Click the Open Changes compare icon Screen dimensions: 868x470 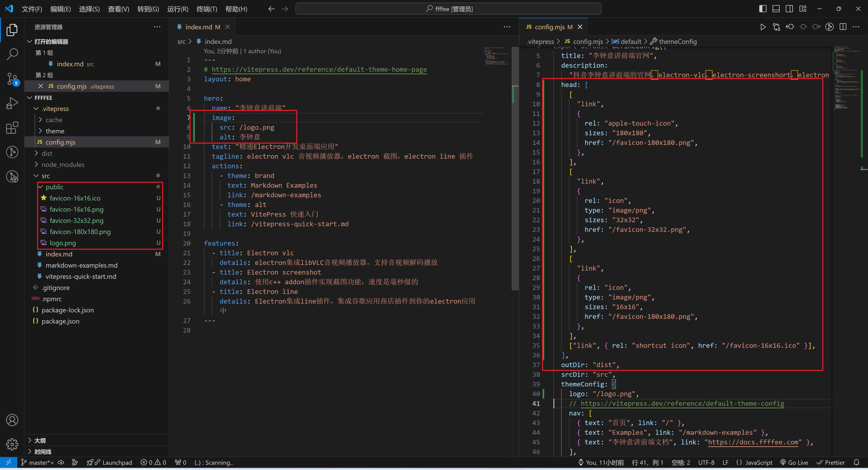pos(776,27)
